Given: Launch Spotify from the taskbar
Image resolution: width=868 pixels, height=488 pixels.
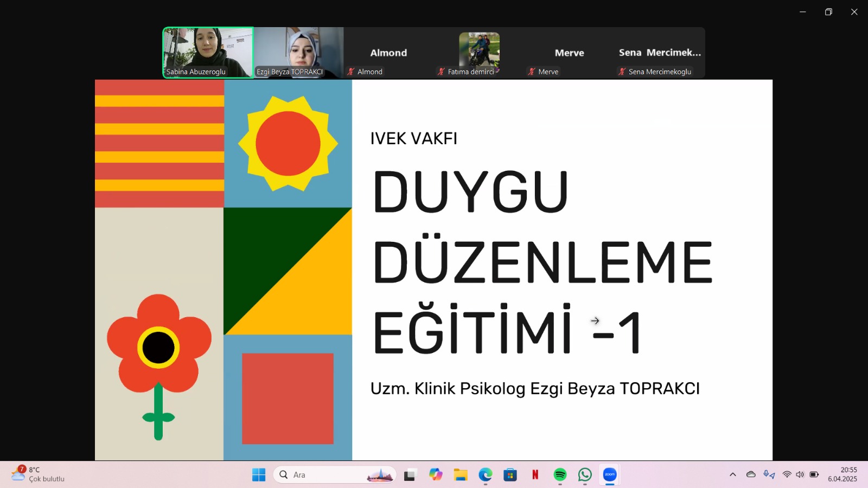Looking at the screenshot, I should (560, 474).
